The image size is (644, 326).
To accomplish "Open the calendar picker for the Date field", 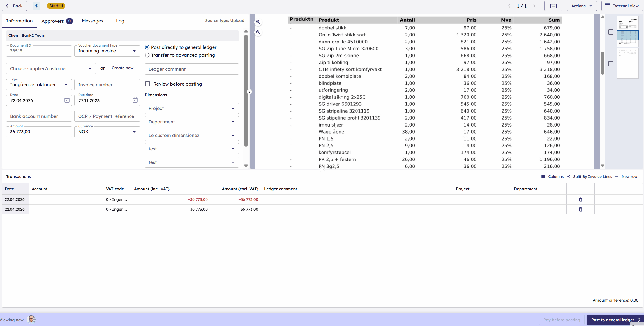I will click(x=67, y=100).
